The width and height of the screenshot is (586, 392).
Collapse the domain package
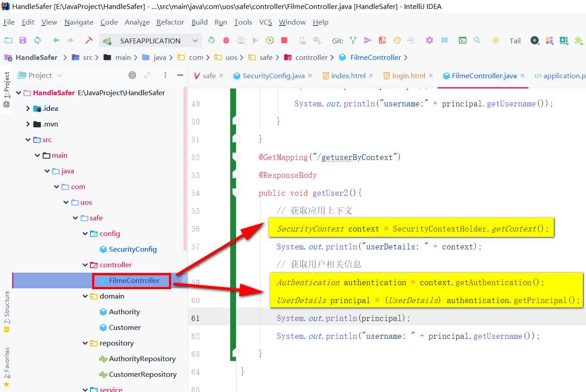[x=85, y=296]
